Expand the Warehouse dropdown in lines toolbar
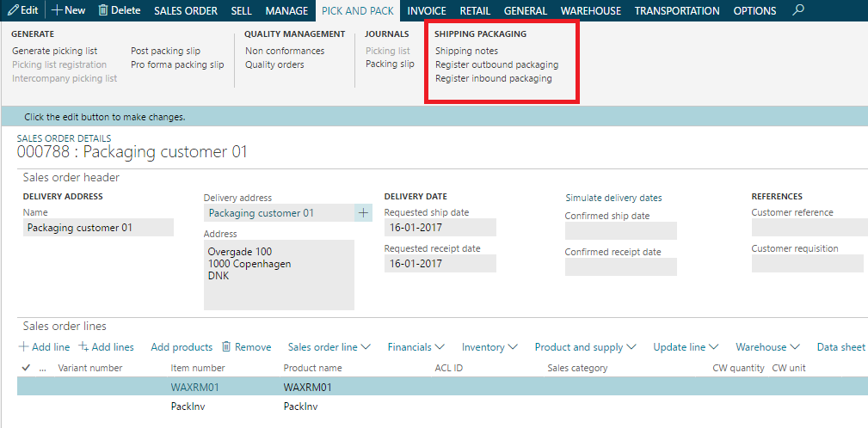 pos(767,347)
